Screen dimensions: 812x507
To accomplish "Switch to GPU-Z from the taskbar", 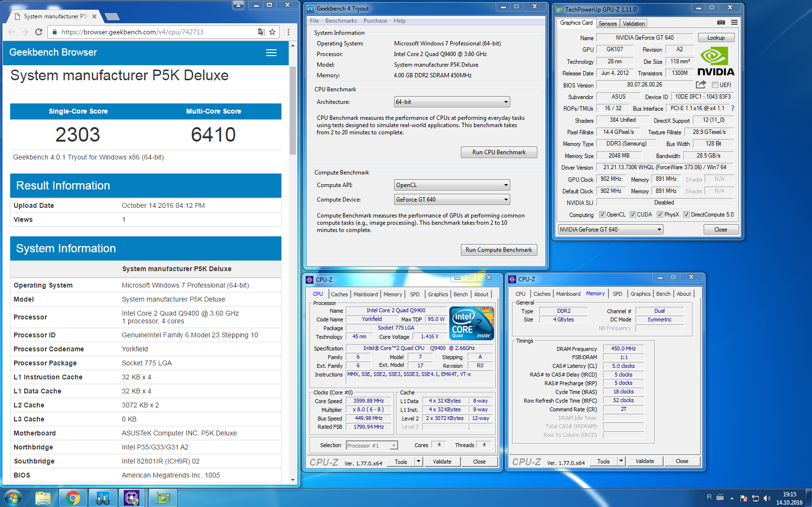I will click(x=163, y=498).
